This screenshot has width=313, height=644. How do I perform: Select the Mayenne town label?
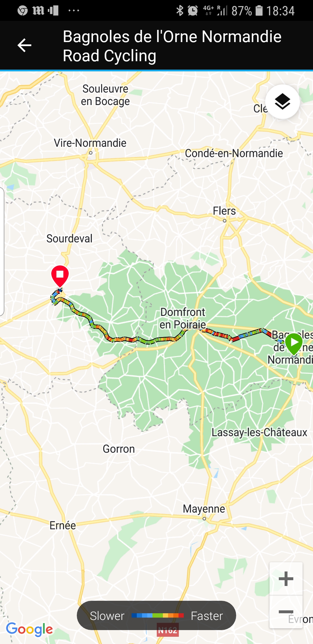204,509
